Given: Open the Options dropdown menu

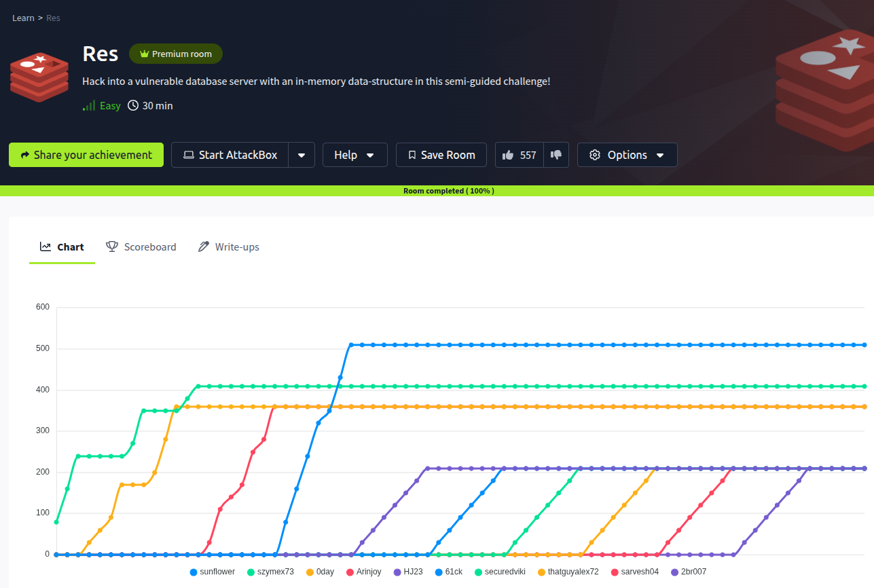Looking at the screenshot, I should pos(627,155).
